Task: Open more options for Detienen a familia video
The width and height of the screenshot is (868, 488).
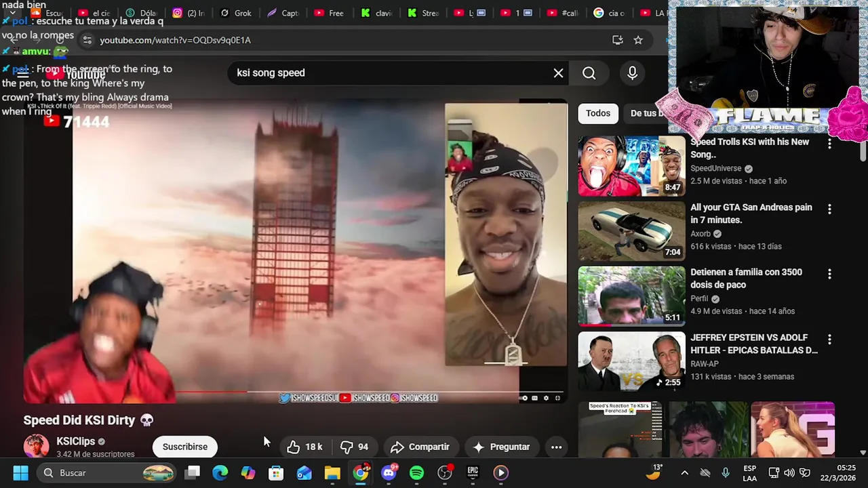Action: (829, 274)
